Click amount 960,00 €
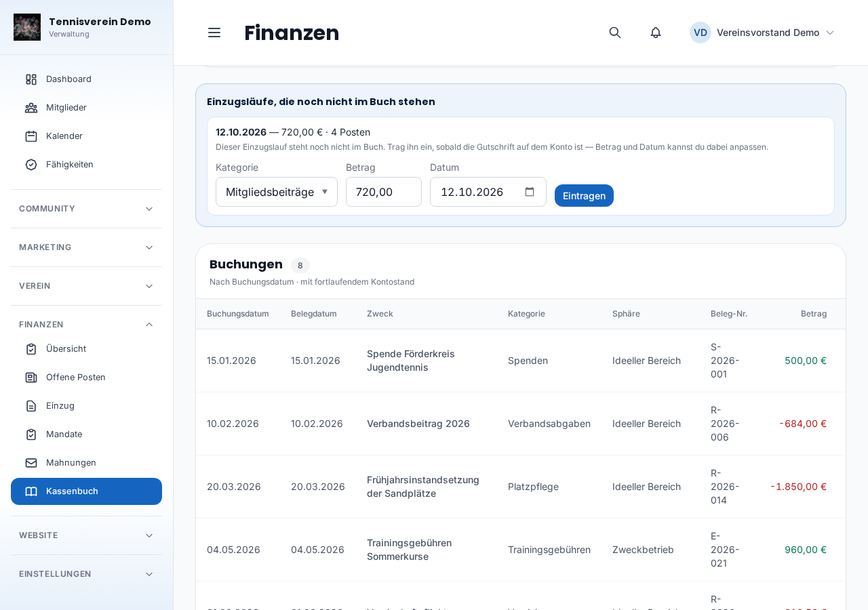Screen dimensions: 868x610 click(x=806, y=550)
